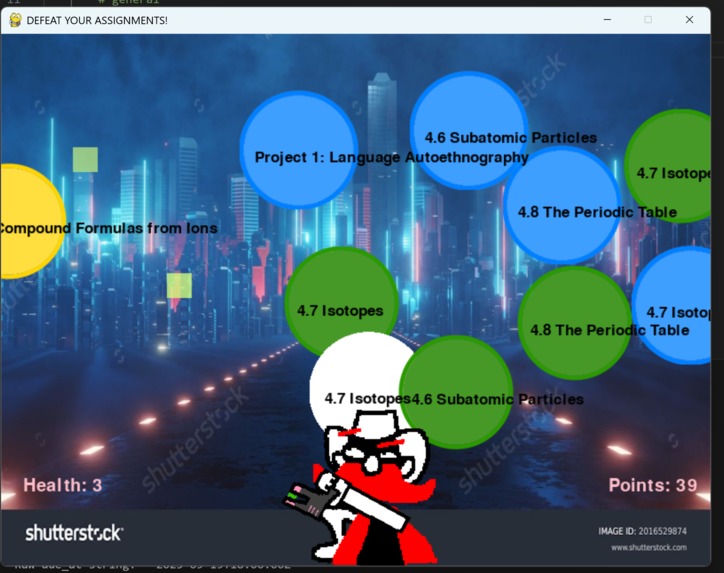
Task: Click the Points: 39 counter
Action: (x=653, y=485)
